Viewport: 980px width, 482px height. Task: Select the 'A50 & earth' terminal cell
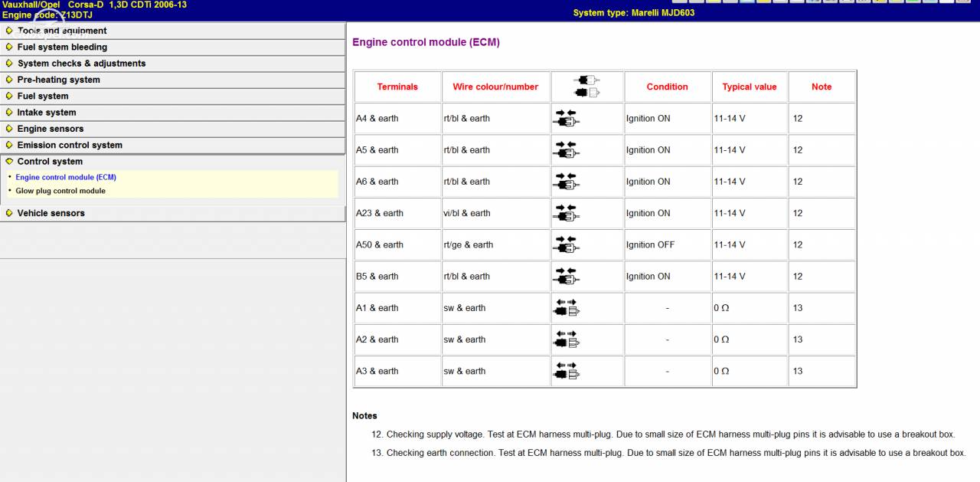click(x=397, y=244)
